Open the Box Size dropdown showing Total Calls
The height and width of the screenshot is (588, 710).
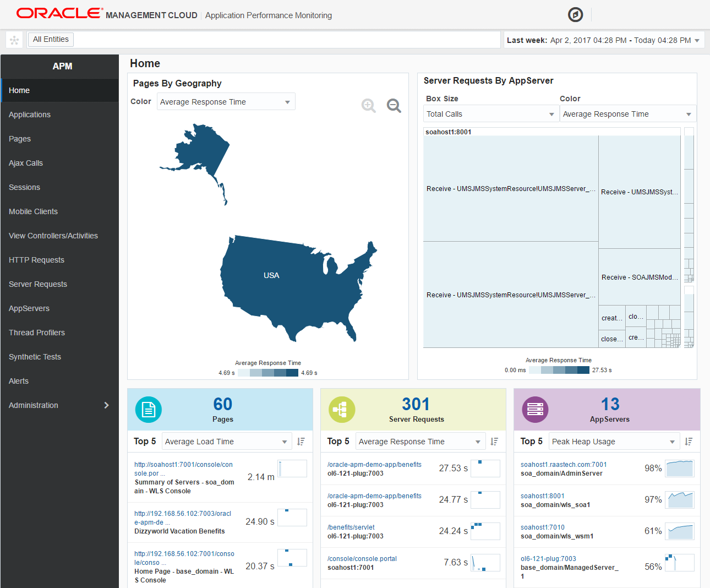[x=490, y=113]
